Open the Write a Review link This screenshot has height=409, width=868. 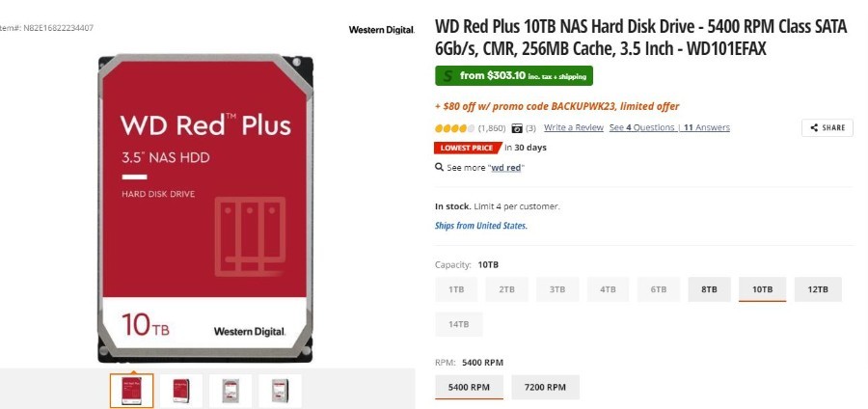tap(574, 128)
